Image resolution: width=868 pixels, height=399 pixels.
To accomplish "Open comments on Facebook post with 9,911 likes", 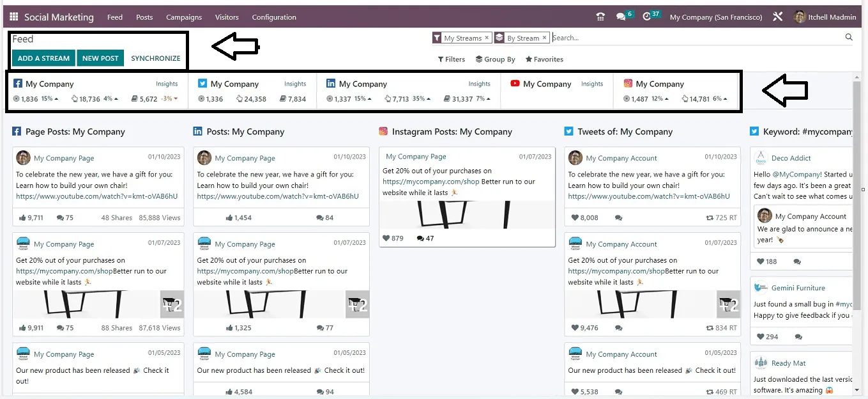I will click(65, 327).
